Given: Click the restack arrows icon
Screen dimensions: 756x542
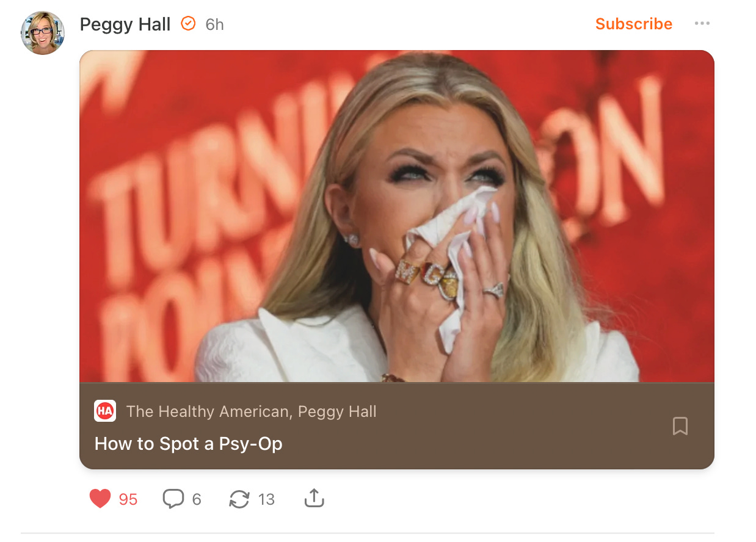Looking at the screenshot, I should click(x=239, y=499).
